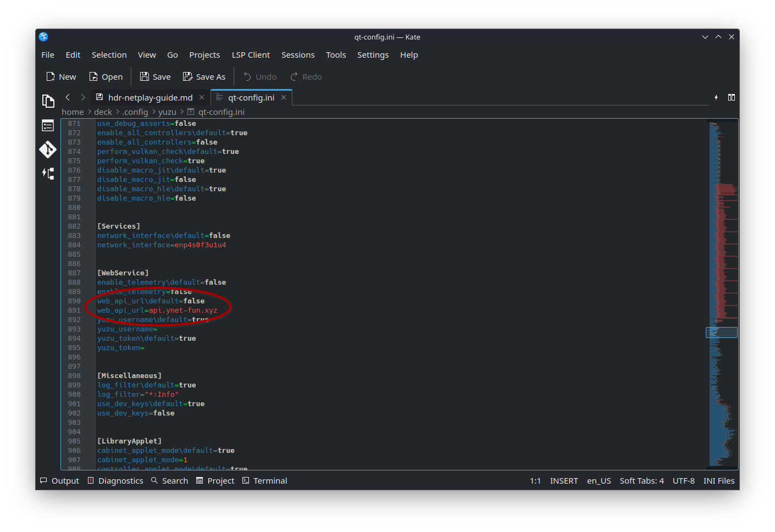
Task: Click the Kate application icon in title bar
Action: [x=43, y=37]
